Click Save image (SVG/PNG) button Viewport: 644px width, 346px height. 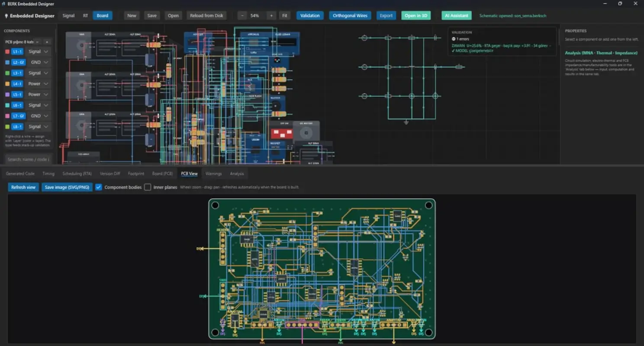(67, 187)
